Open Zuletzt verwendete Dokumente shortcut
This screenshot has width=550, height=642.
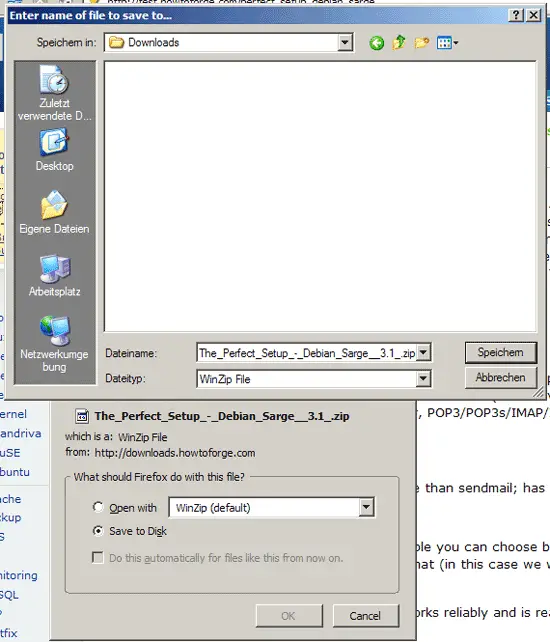tap(54, 93)
